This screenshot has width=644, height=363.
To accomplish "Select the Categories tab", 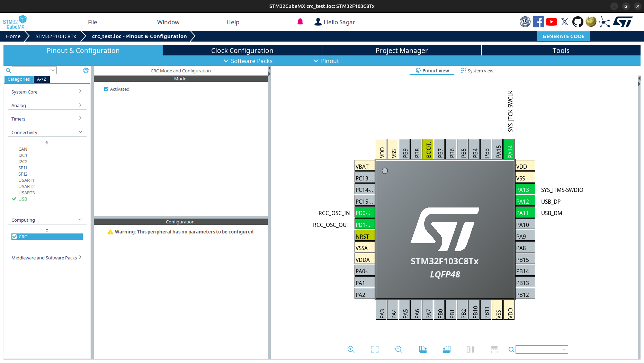I will click(19, 79).
